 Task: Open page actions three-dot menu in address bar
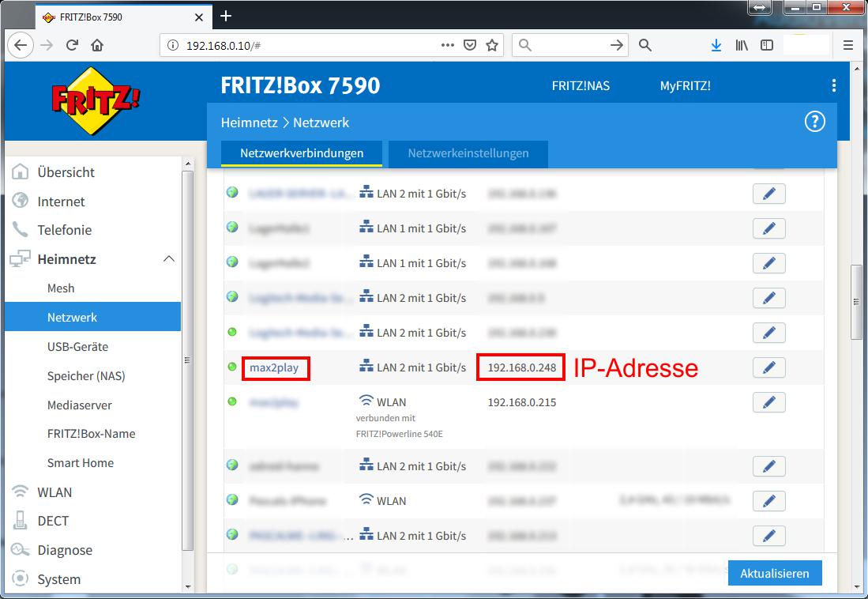[x=447, y=45]
